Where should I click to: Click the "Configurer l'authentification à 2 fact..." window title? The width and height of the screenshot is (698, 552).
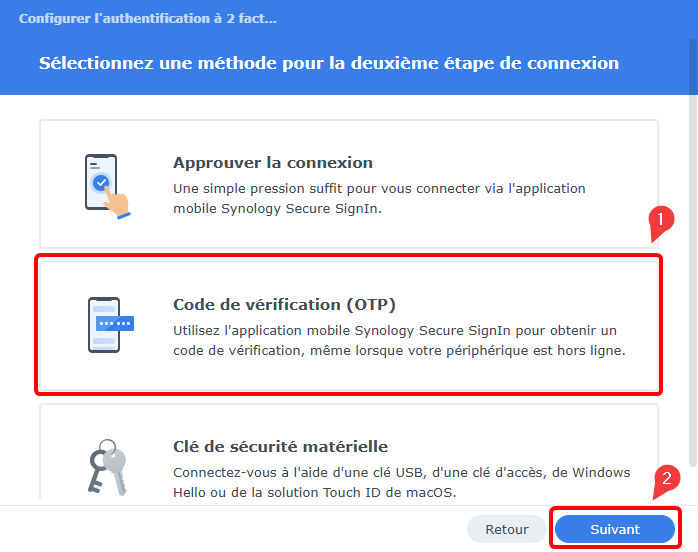coord(148,19)
